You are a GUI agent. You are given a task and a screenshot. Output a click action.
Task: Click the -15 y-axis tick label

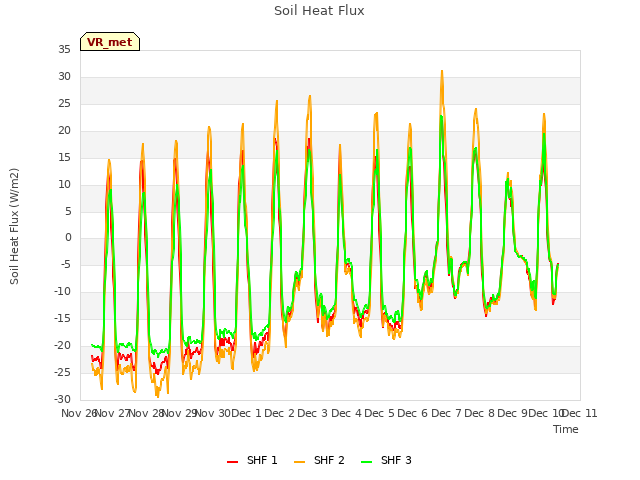coord(62,318)
